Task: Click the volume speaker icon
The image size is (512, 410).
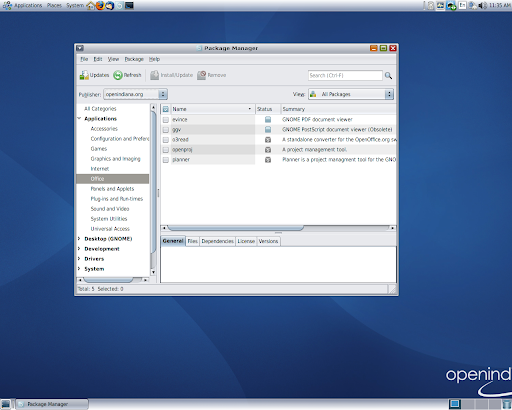Action: (482, 5)
